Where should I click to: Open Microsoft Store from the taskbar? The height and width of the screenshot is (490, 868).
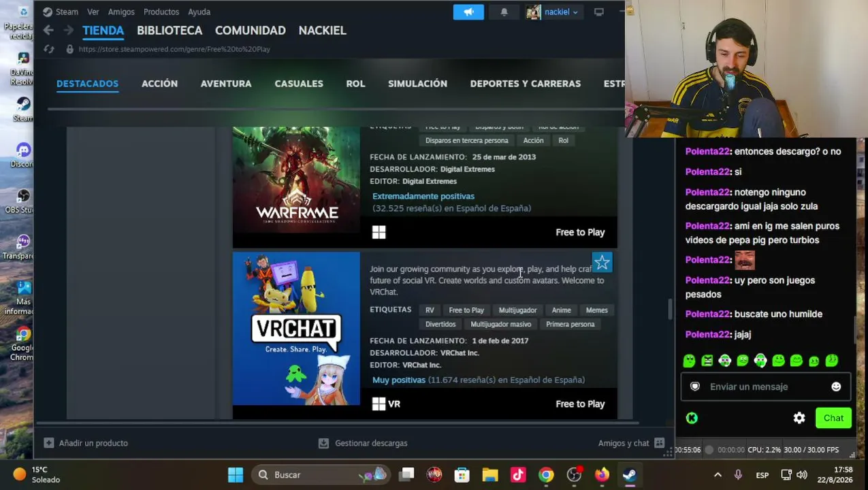(x=462, y=474)
